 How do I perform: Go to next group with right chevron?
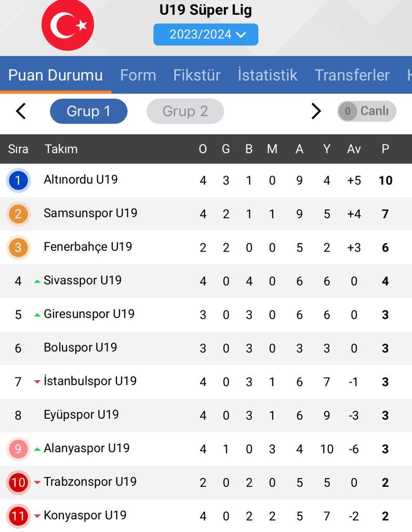click(316, 111)
